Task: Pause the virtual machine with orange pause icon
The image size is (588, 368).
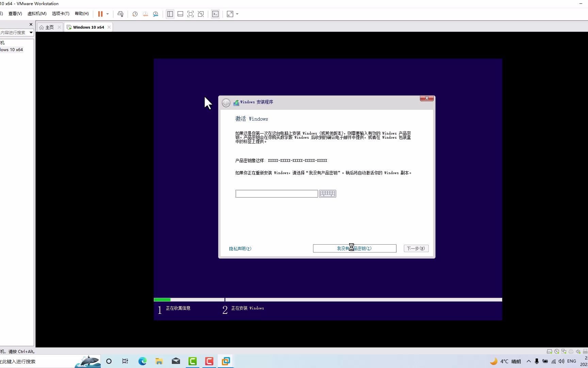Action: (x=100, y=14)
